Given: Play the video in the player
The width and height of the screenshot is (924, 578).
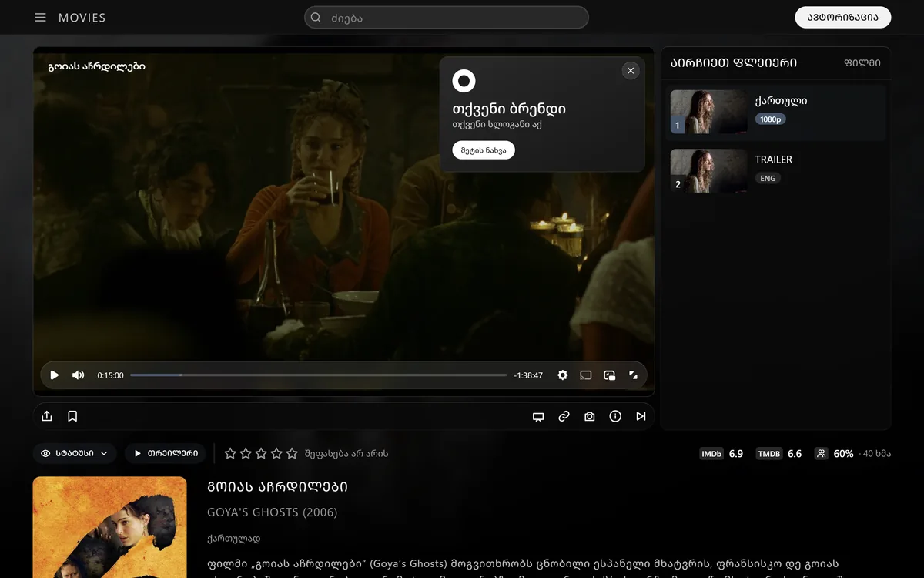Looking at the screenshot, I should [55, 375].
